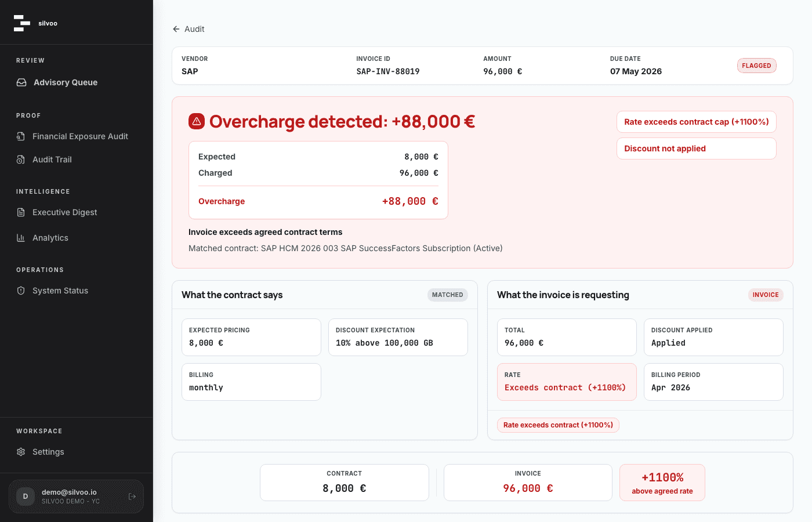Click invoice ID SAP-INV-88019

[388, 71]
